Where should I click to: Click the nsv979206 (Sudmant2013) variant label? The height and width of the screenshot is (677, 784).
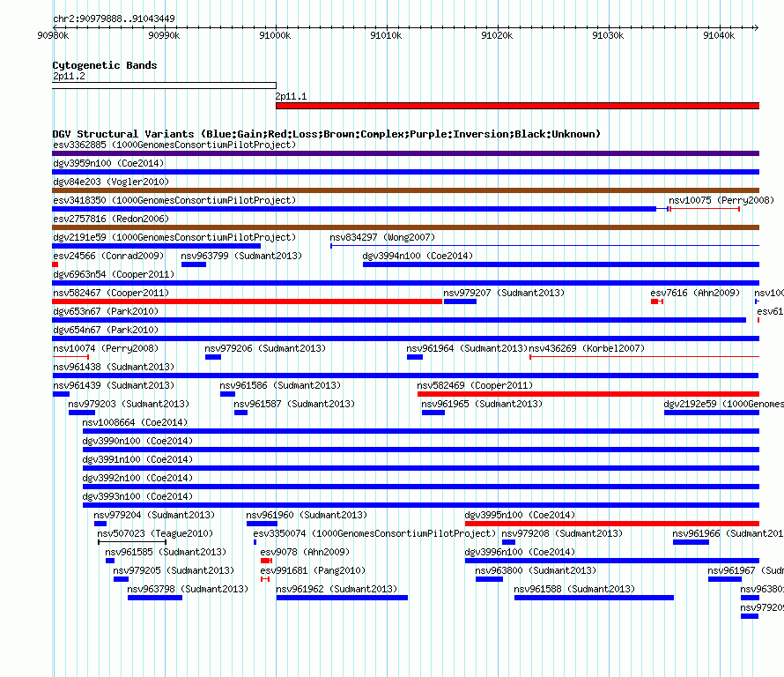click(265, 349)
